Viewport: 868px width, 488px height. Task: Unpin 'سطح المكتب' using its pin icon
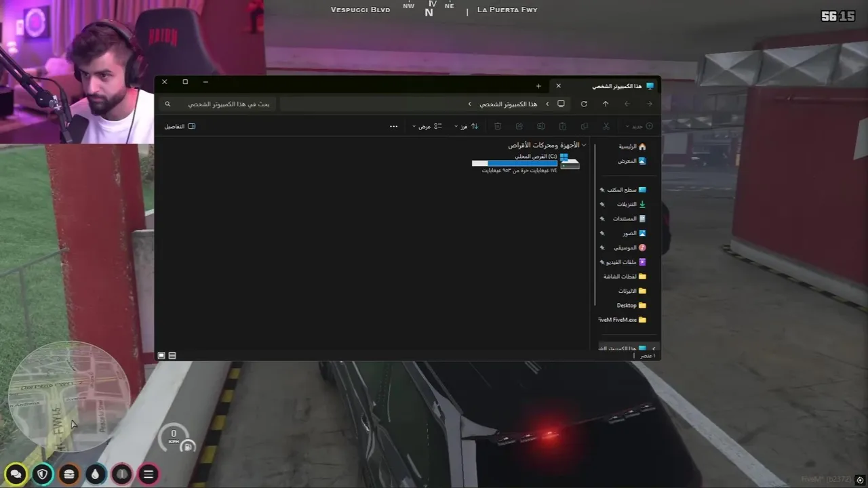pyautogui.click(x=602, y=190)
